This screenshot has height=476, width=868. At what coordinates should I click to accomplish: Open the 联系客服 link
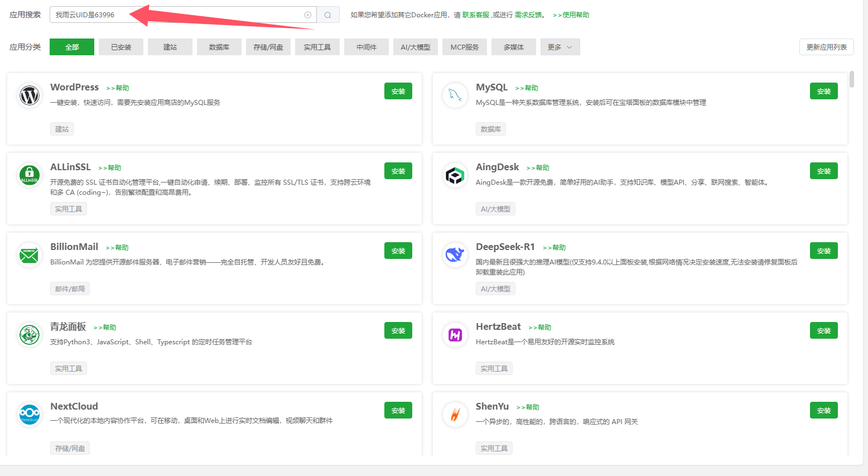point(476,15)
